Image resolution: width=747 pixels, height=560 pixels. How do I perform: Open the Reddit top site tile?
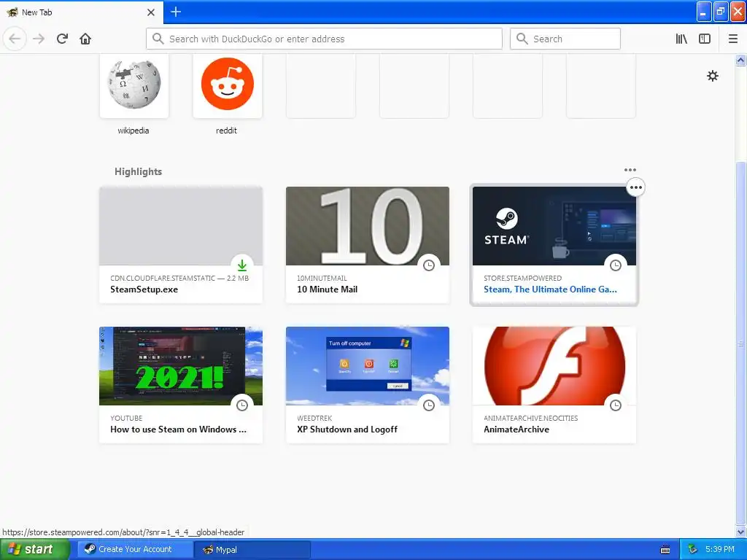coord(228,86)
